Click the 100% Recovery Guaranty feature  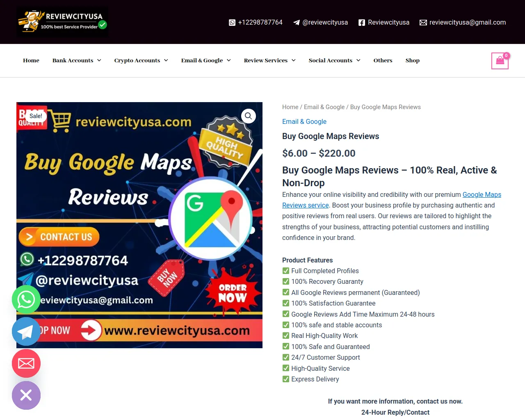[327, 282]
